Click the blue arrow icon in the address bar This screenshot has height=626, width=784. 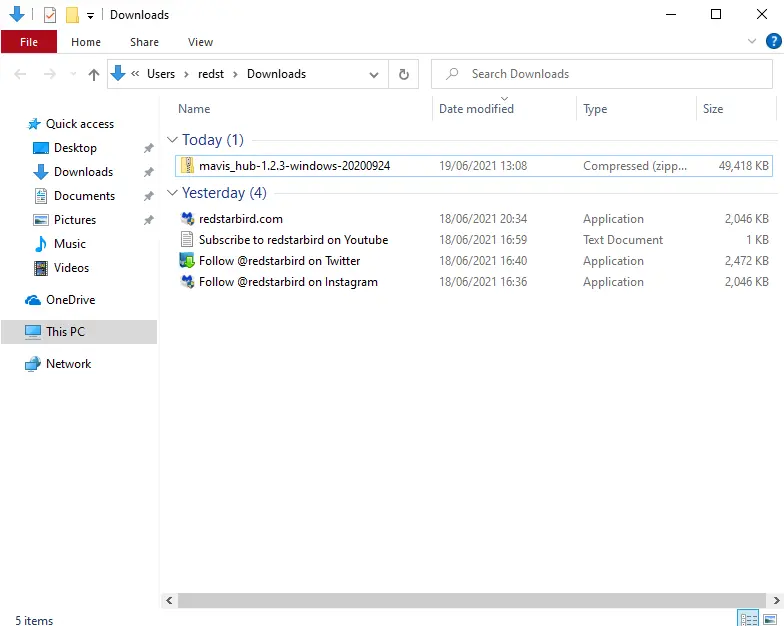point(118,74)
